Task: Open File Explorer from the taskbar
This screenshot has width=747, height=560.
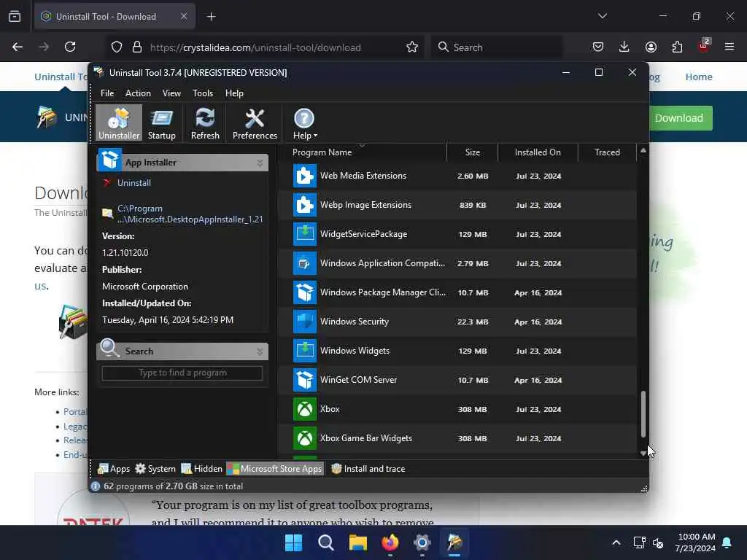Action: [x=357, y=542]
